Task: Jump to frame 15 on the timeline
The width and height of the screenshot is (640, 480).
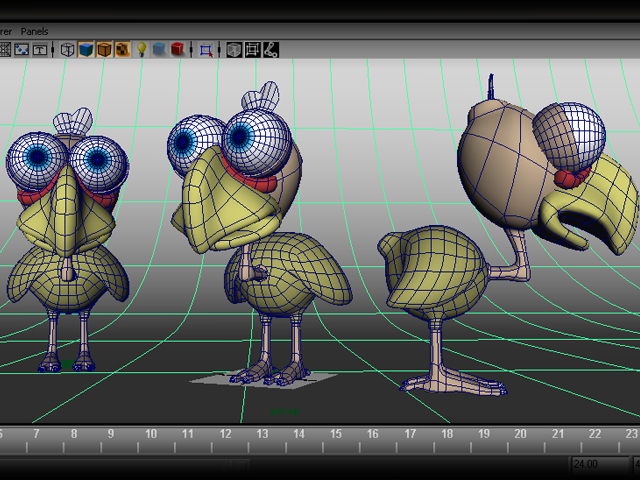Action: coord(336,434)
